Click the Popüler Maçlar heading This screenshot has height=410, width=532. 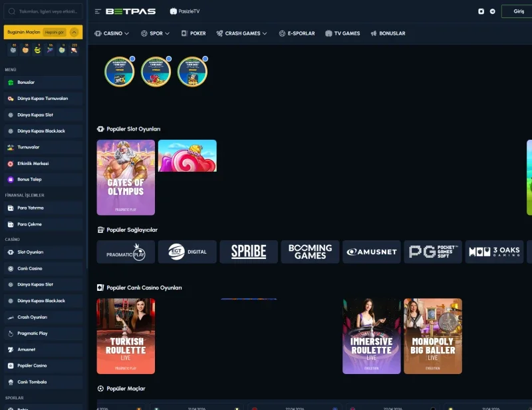point(126,389)
